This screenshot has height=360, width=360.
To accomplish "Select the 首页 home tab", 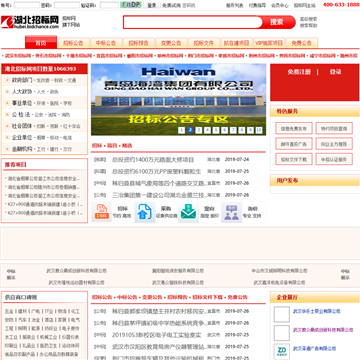I will (x=41, y=43).
